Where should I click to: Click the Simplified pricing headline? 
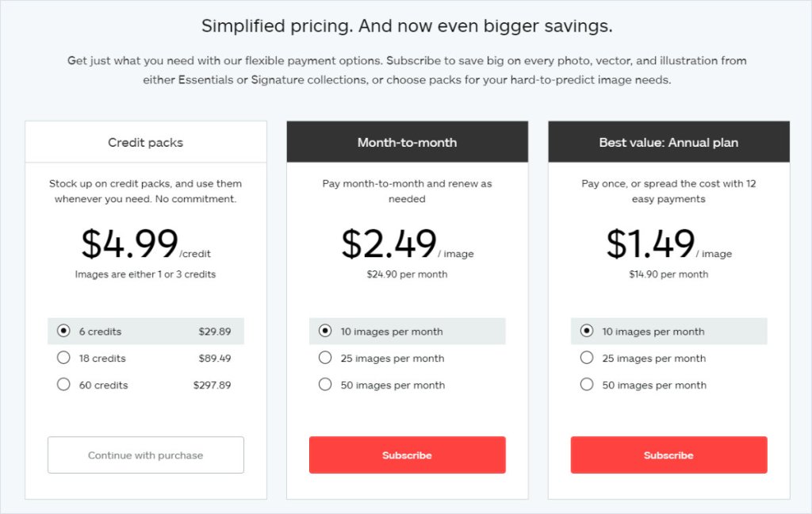point(406,26)
